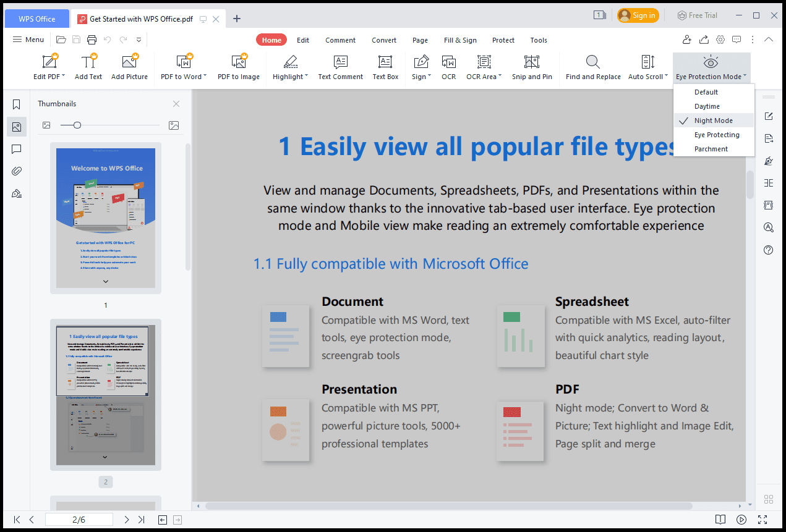786x532 pixels.
Task: Enter full screen view
Action: pos(762,520)
